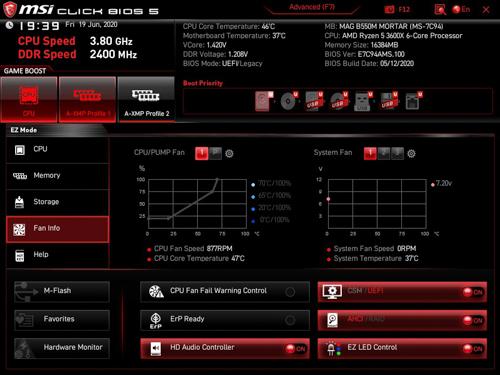Toggle CSM / UEFI mode switch
Screen dimensions: 500x375
tap(473, 292)
